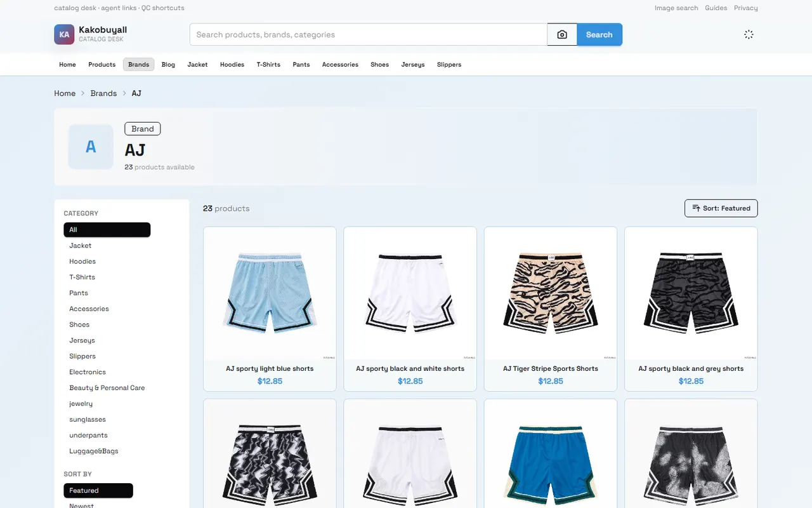Go to Hoodies in top navigation

(x=232, y=65)
